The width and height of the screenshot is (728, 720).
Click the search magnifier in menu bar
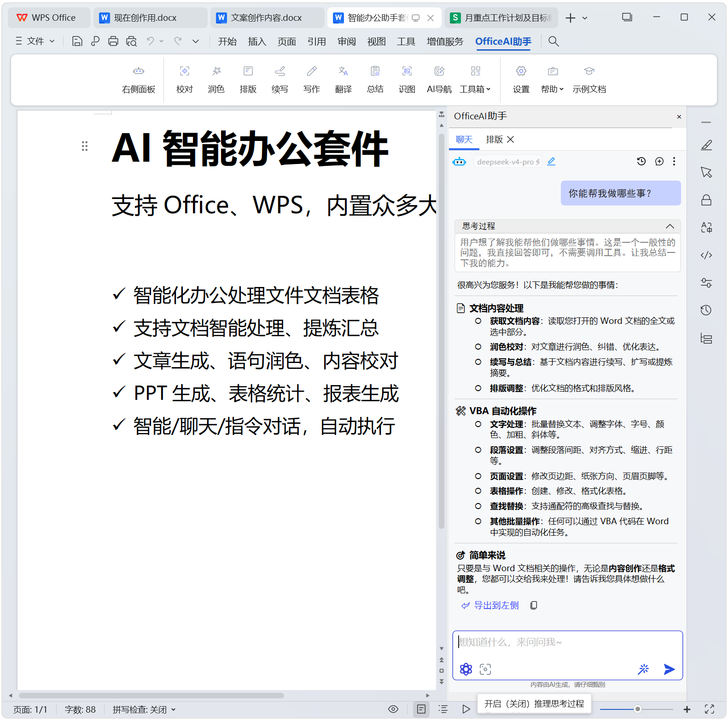[x=554, y=41]
